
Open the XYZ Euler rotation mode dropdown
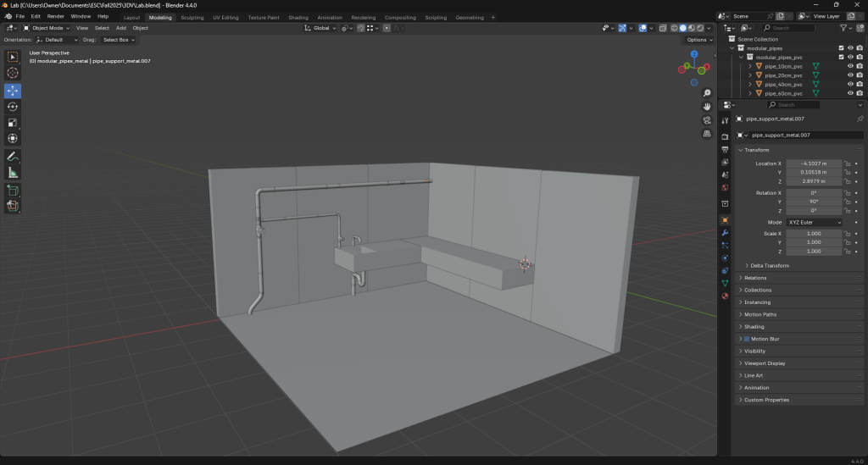pos(815,222)
